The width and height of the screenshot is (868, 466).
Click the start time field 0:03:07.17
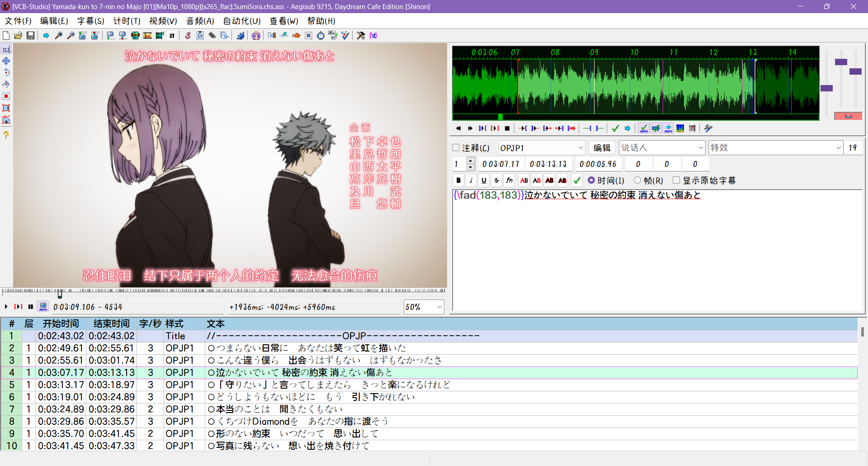501,164
